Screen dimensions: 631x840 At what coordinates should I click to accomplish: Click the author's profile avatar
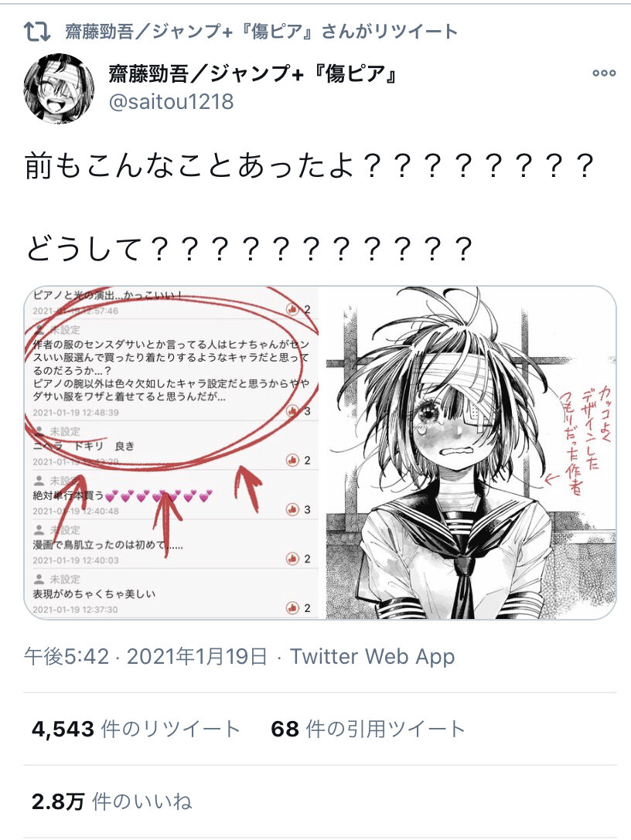59,88
